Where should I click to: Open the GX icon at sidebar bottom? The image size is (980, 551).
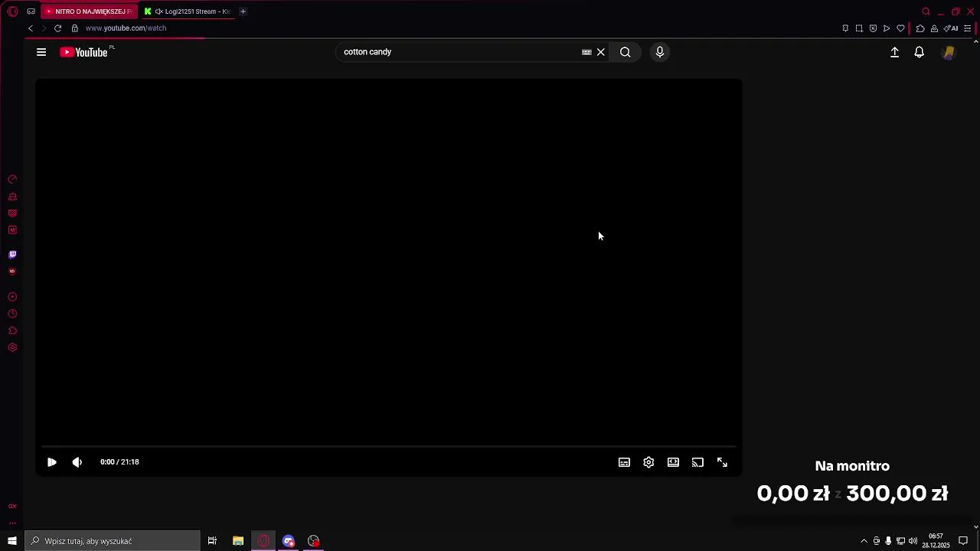12,506
